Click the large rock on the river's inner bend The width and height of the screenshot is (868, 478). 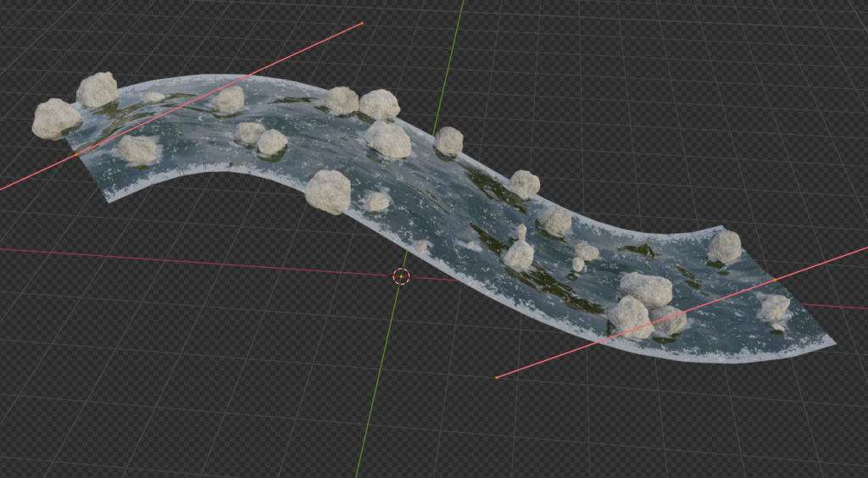(328, 191)
